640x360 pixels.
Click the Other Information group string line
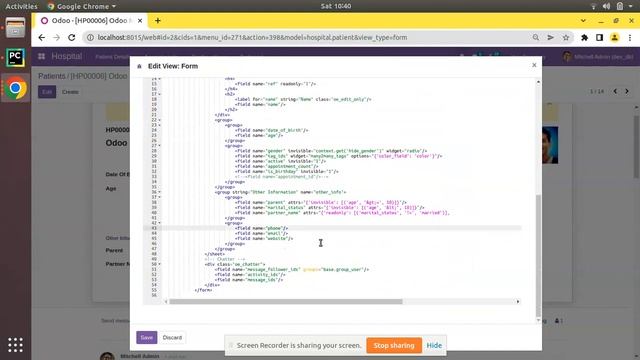[280, 192]
